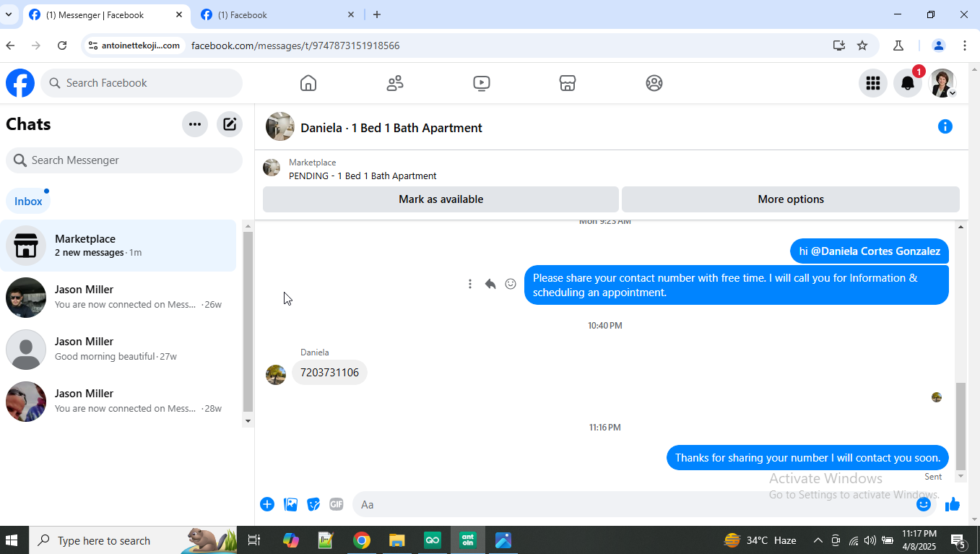
Task: Open the Facebook menu grid icon
Action: click(x=873, y=83)
